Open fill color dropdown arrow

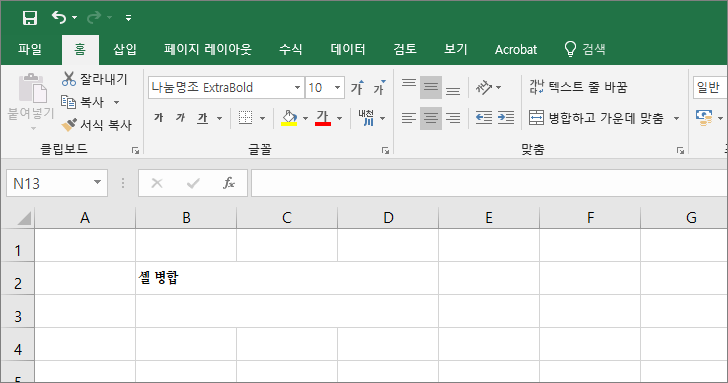(305, 118)
